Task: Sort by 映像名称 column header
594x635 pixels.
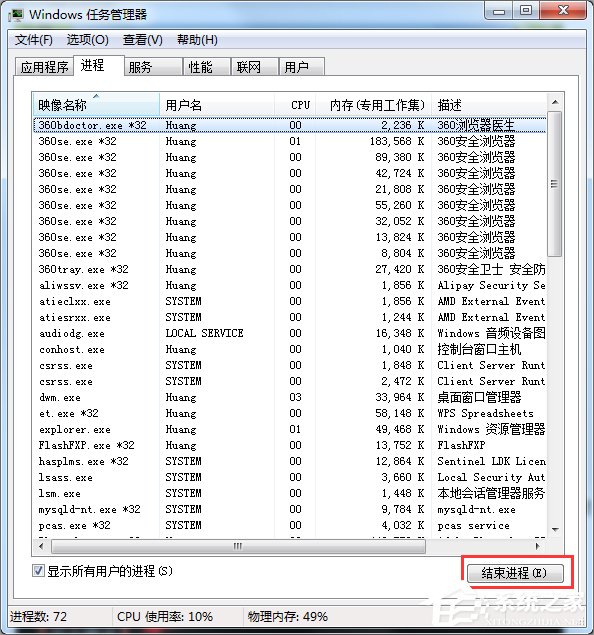Action: click(96, 105)
